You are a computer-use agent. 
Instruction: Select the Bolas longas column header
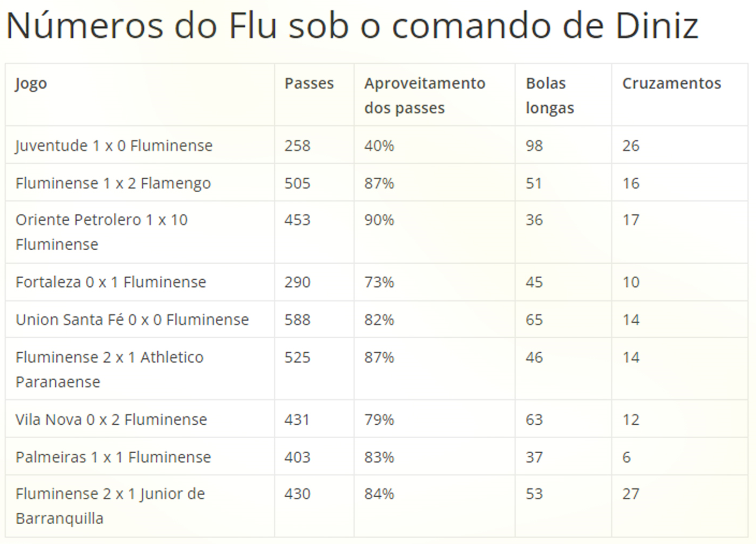549,96
